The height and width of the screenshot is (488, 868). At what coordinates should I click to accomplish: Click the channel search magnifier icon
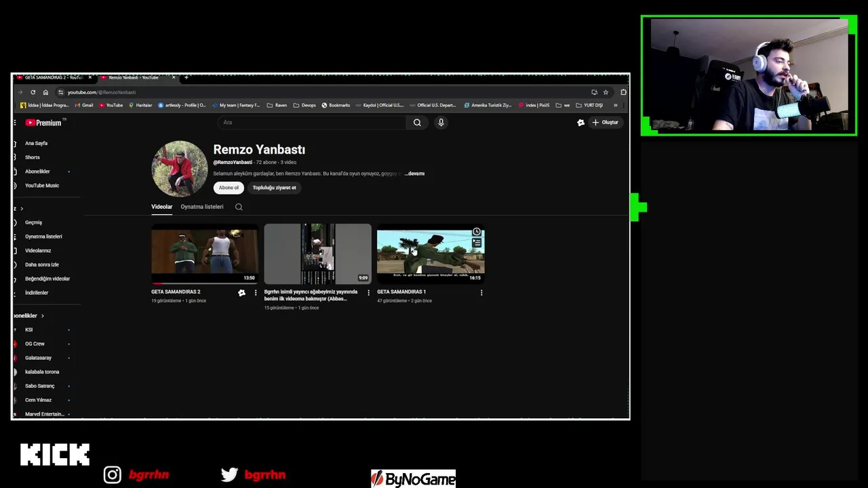coord(239,207)
